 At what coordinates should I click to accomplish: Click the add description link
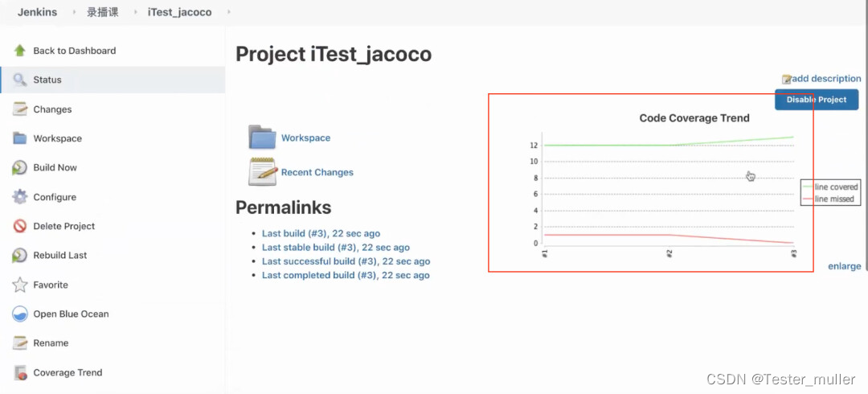coord(826,79)
